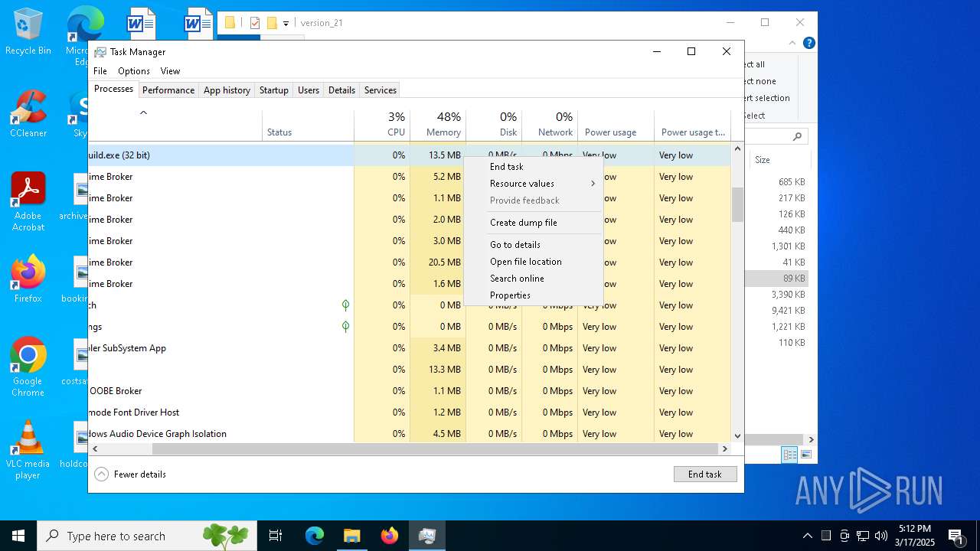Click Explorer's quick access New Folder icon
This screenshot has height=551, width=980.
tap(271, 23)
